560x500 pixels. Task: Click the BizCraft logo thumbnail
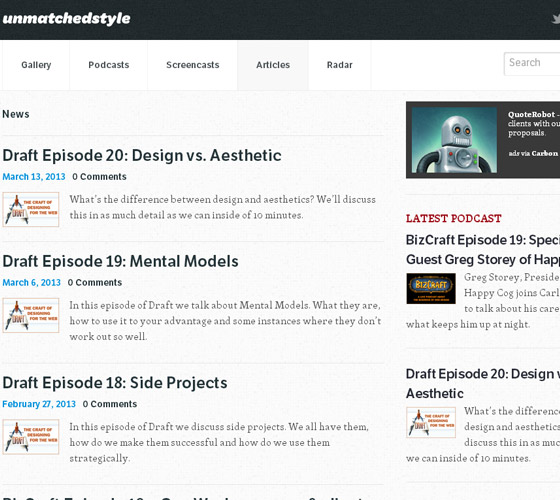pyautogui.click(x=431, y=289)
